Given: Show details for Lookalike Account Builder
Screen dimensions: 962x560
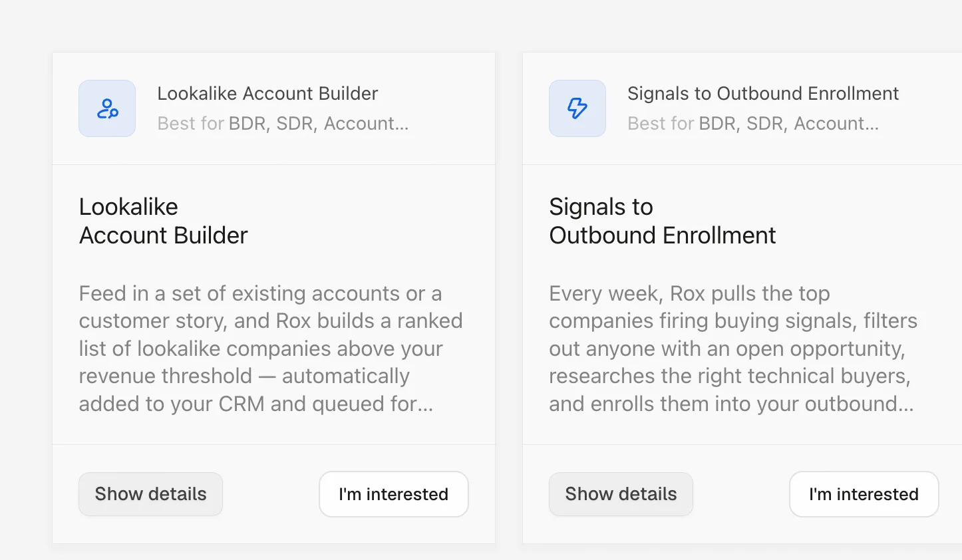Looking at the screenshot, I should click(x=151, y=494).
